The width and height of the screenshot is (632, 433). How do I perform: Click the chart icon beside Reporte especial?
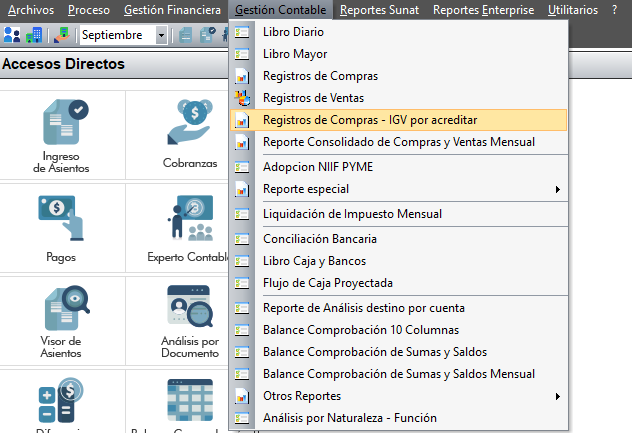tap(242, 189)
